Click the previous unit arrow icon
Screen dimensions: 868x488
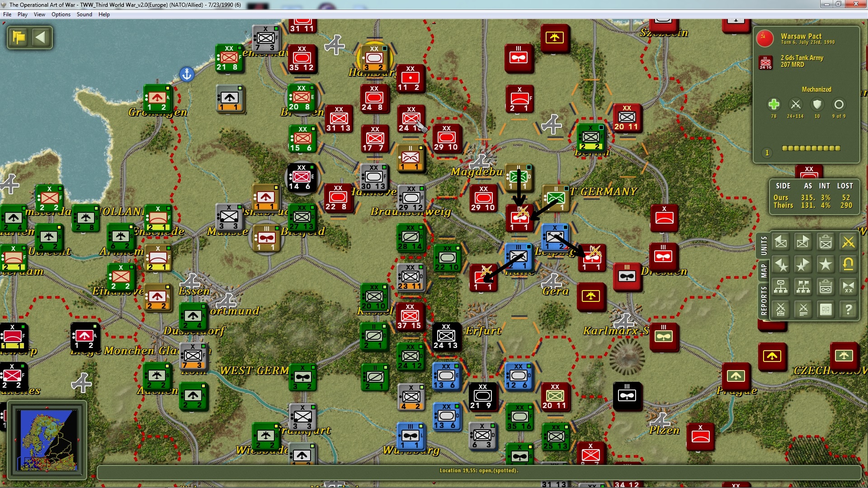coord(781,242)
